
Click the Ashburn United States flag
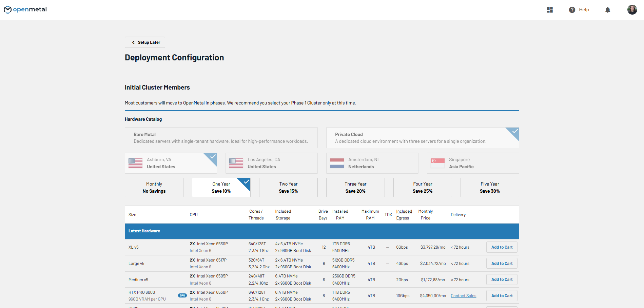[135, 163]
